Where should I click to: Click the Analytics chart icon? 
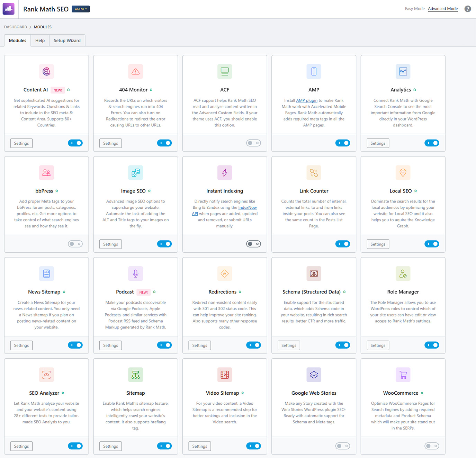click(403, 71)
